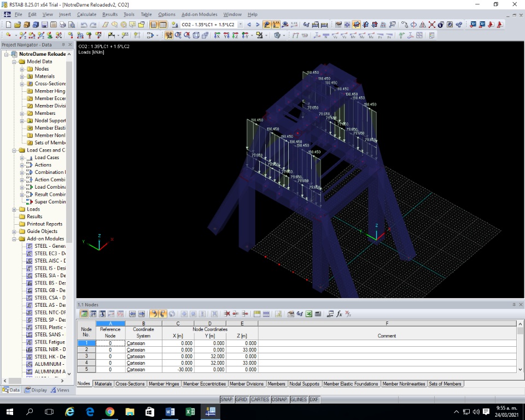Go to next table arrow icon
This screenshot has height=420, width=525.
pyautogui.click(x=142, y=314)
